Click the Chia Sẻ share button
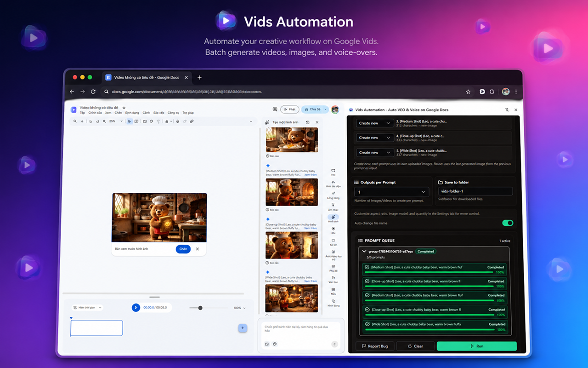The height and width of the screenshot is (368, 588). pyautogui.click(x=312, y=109)
